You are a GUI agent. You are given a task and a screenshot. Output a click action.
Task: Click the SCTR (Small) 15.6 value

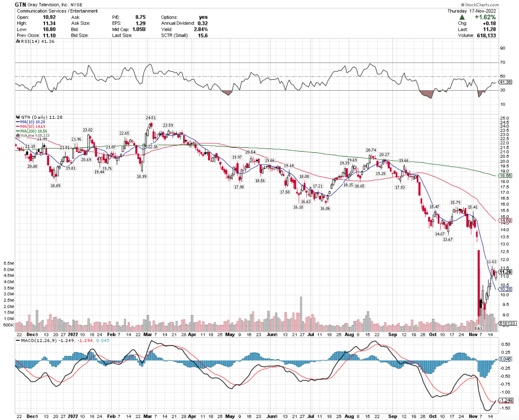click(203, 36)
